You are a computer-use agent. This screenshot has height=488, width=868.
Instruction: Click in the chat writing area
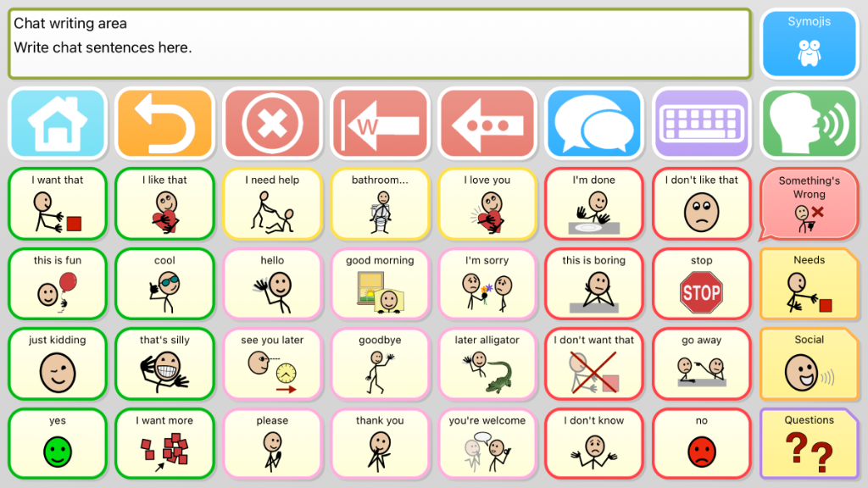pyautogui.click(x=380, y=44)
